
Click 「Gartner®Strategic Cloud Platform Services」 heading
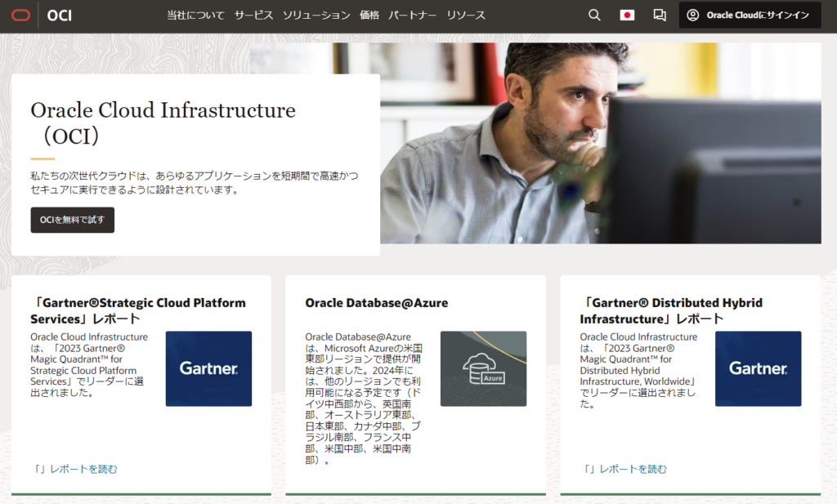(138, 310)
